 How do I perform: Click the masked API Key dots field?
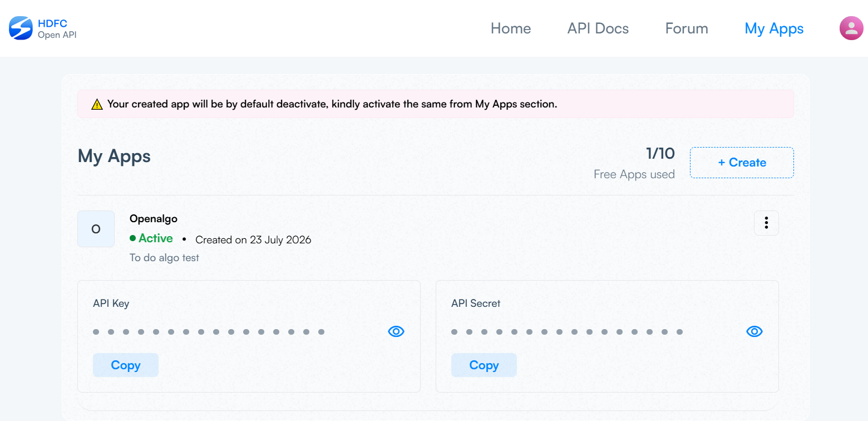pos(209,332)
